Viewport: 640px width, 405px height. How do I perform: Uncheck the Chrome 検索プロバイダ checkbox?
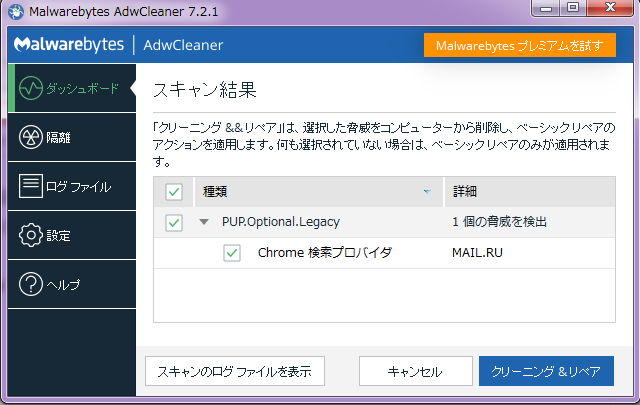tap(232, 253)
